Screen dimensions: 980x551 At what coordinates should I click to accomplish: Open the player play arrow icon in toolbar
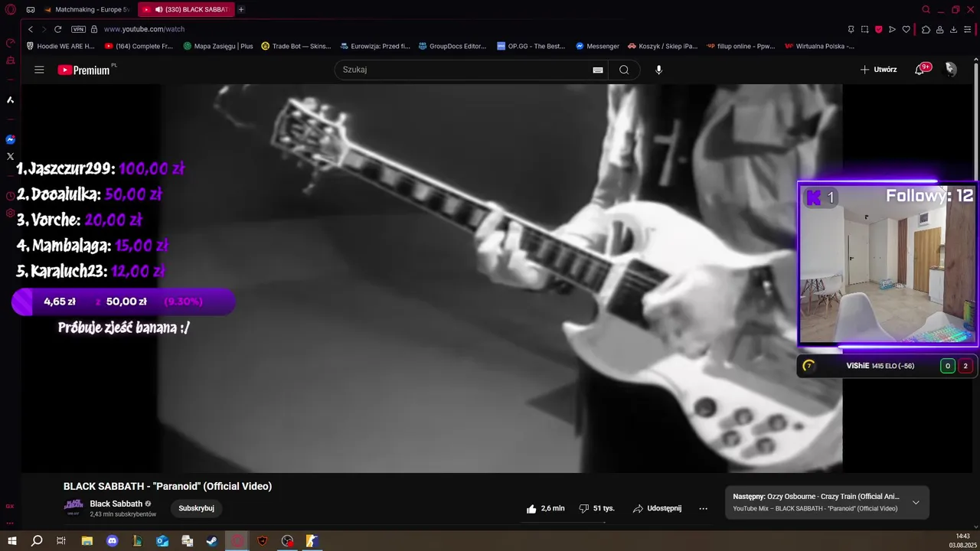[x=892, y=29]
